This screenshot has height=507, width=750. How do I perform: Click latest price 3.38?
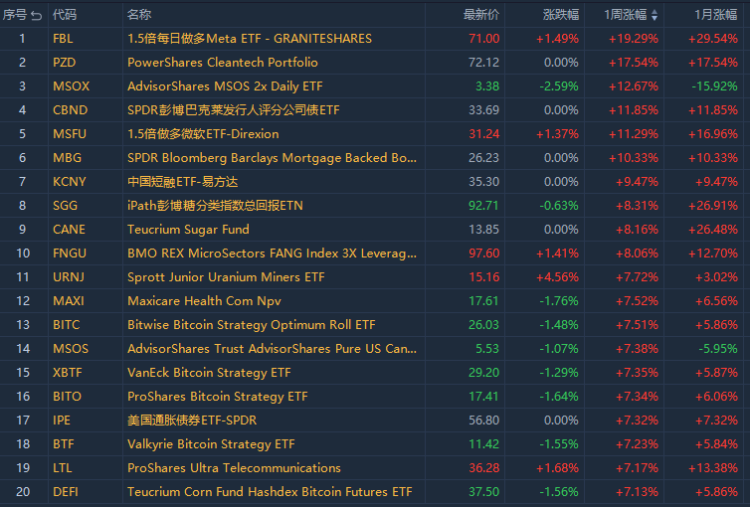[x=487, y=87]
